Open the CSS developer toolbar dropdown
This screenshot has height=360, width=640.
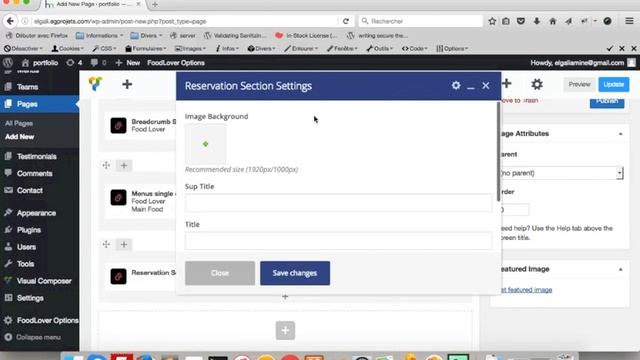[104, 49]
